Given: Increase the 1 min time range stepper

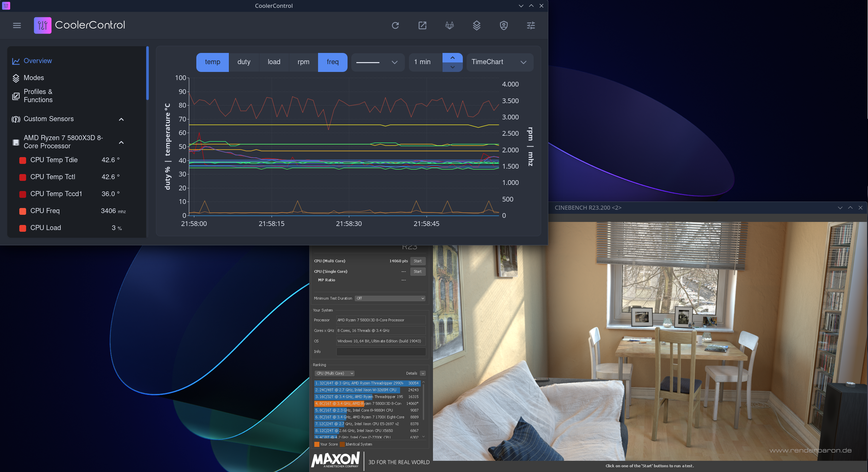Looking at the screenshot, I should click(453, 58).
